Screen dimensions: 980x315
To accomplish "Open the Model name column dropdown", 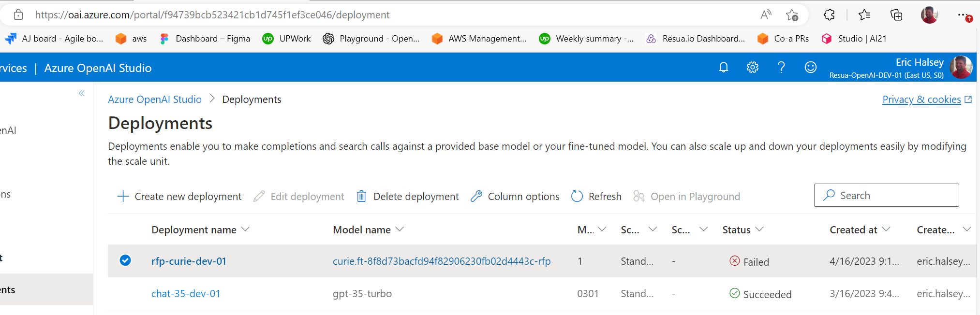I will (x=400, y=229).
